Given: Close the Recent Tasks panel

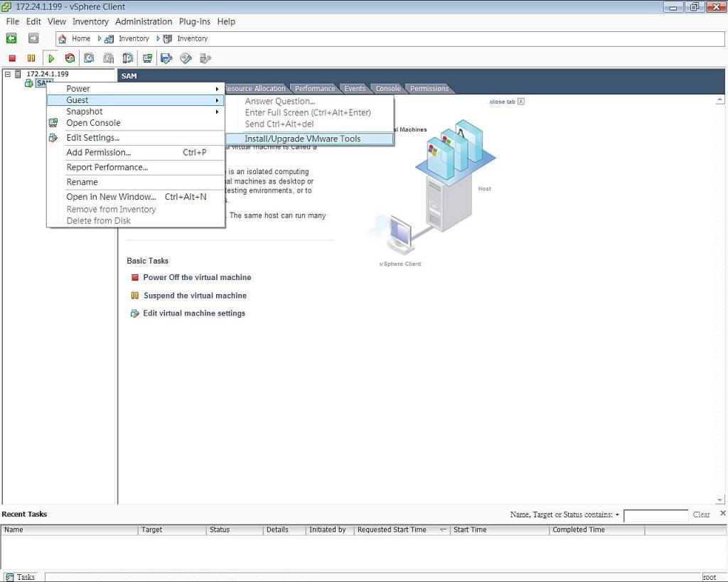Looking at the screenshot, I should click(722, 513).
